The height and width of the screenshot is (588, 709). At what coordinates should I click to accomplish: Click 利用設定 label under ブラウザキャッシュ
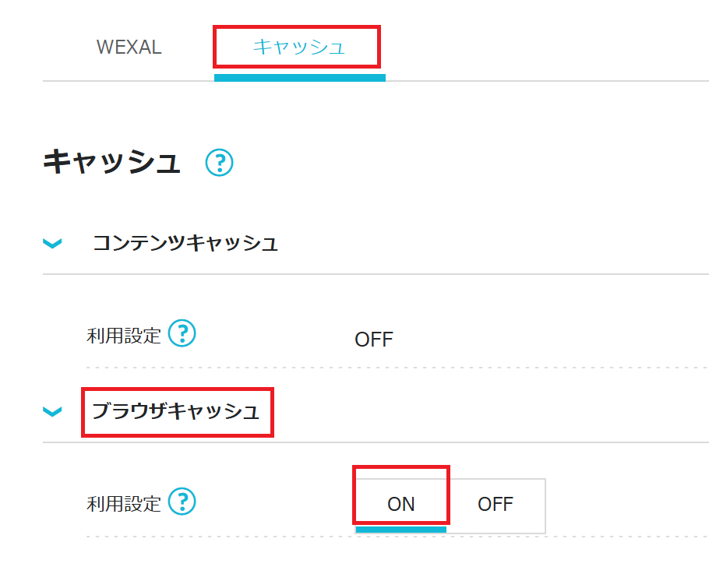pyautogui.click(x=124, y=503)
